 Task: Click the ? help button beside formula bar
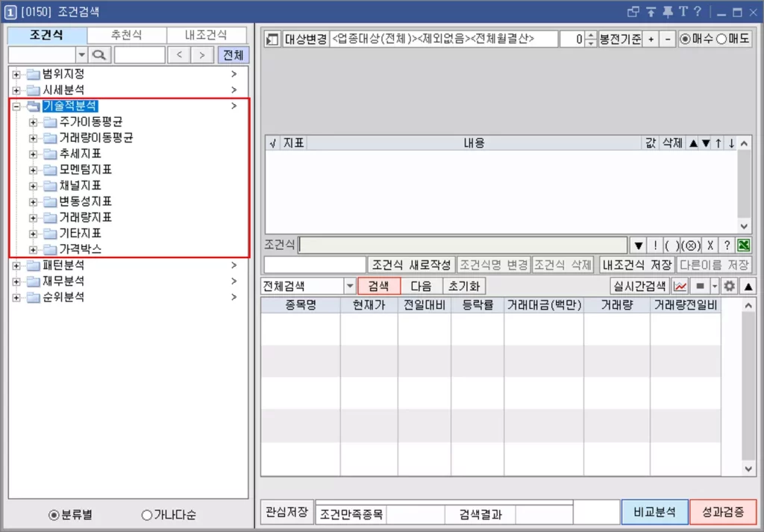tap(727, 245)
